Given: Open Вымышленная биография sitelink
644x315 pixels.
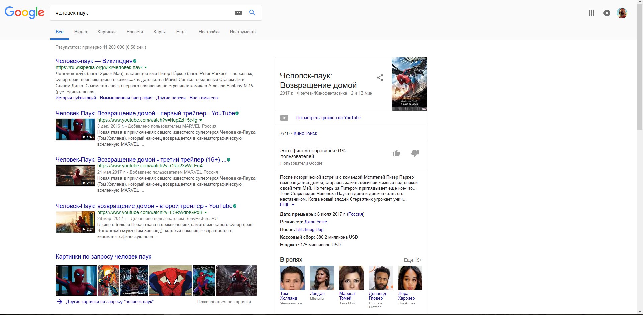Looking at the screenshot, I should (x=126, y=98).
